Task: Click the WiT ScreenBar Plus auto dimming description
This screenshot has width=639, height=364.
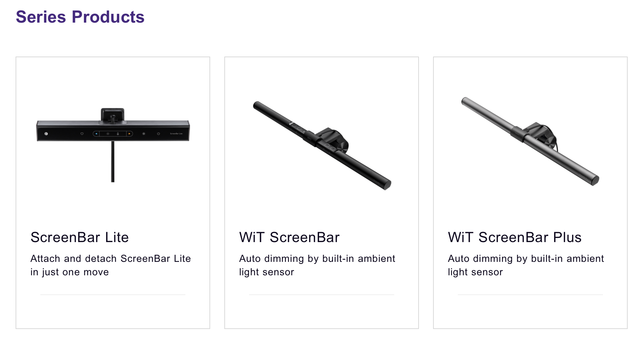Action: [526, 265]
